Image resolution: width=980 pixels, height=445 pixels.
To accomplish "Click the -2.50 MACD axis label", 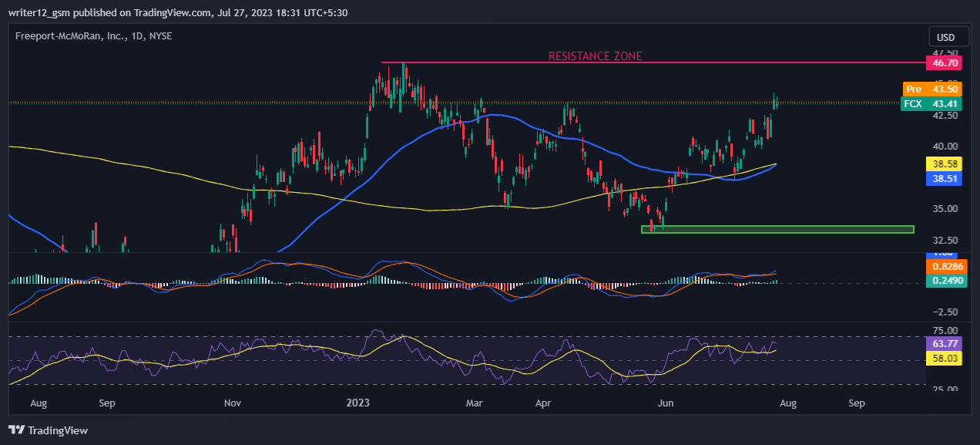I will point(945,312).
